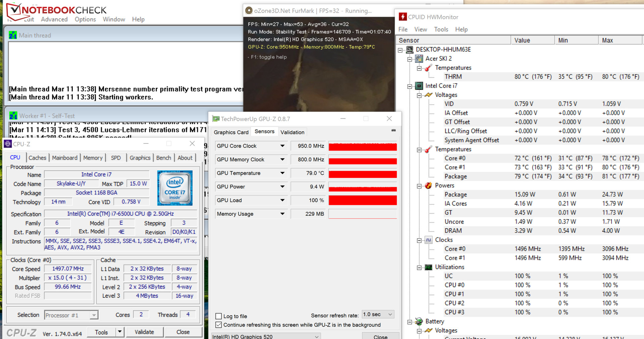Click the Powers flame icon in HWMonitor
Image resolution: width=644 pixels, height=339 pixels.
click(x=428, y=185)
